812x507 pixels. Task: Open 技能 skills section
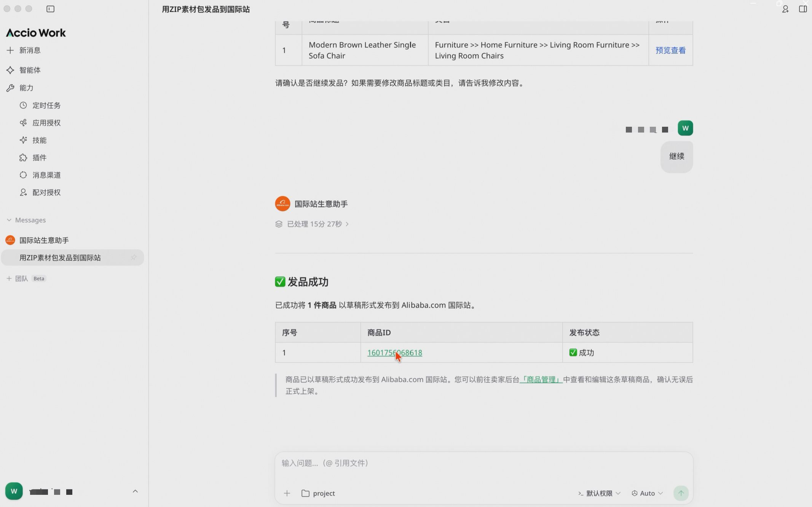(x=39, y=140)
